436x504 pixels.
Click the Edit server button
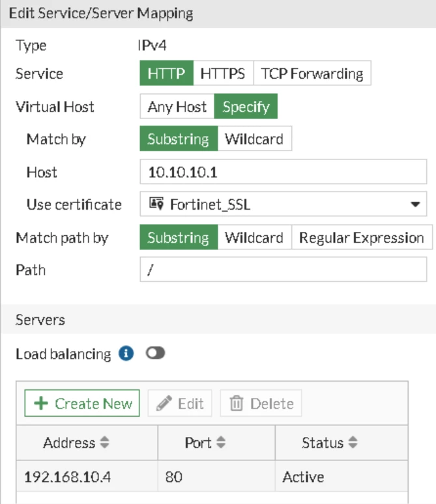(180, 403)
